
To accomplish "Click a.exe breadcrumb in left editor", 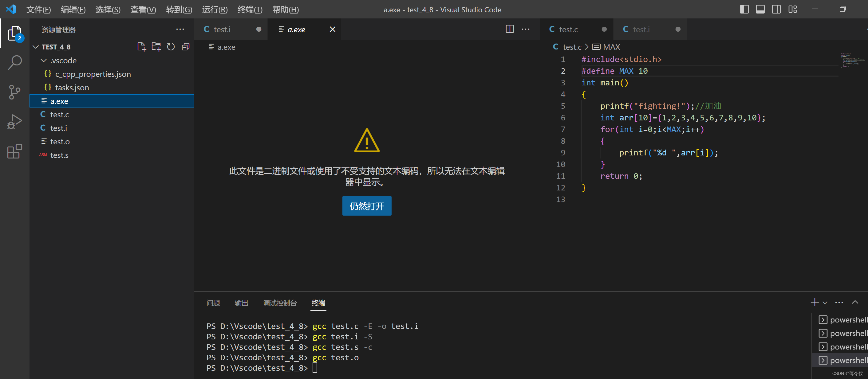I will point(226,47).
